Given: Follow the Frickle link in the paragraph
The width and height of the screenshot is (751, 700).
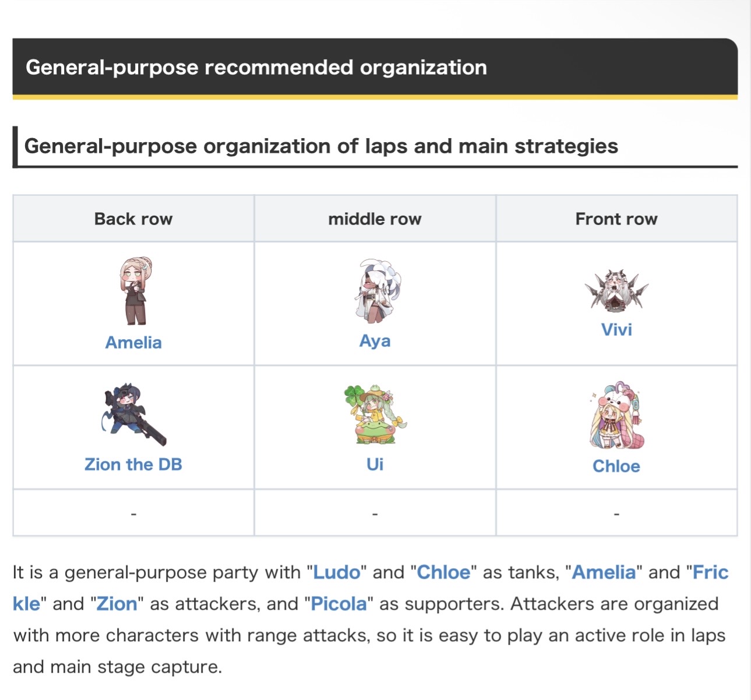Looking at the screenshot, I should click(x=710, y=572).
